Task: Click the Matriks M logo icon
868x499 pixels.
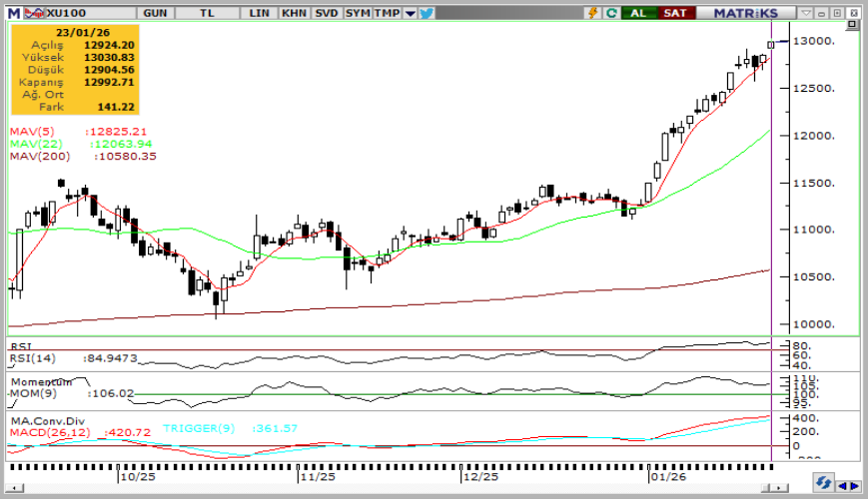Action: click(12, 13)
